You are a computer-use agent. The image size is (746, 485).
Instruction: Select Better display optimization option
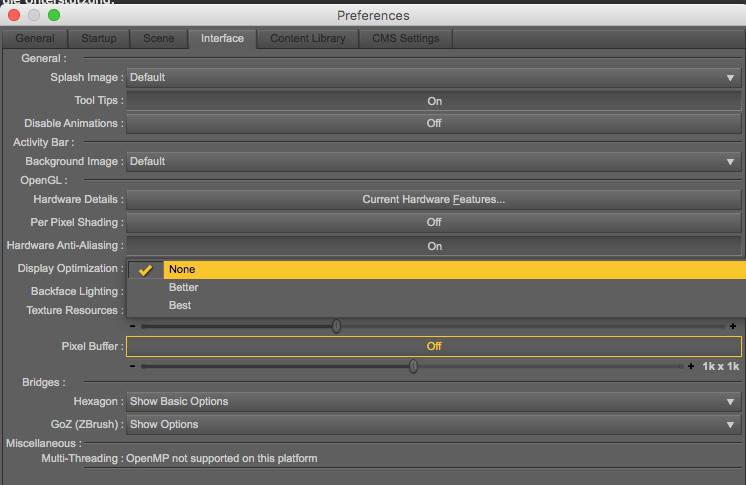coord(184,287)
